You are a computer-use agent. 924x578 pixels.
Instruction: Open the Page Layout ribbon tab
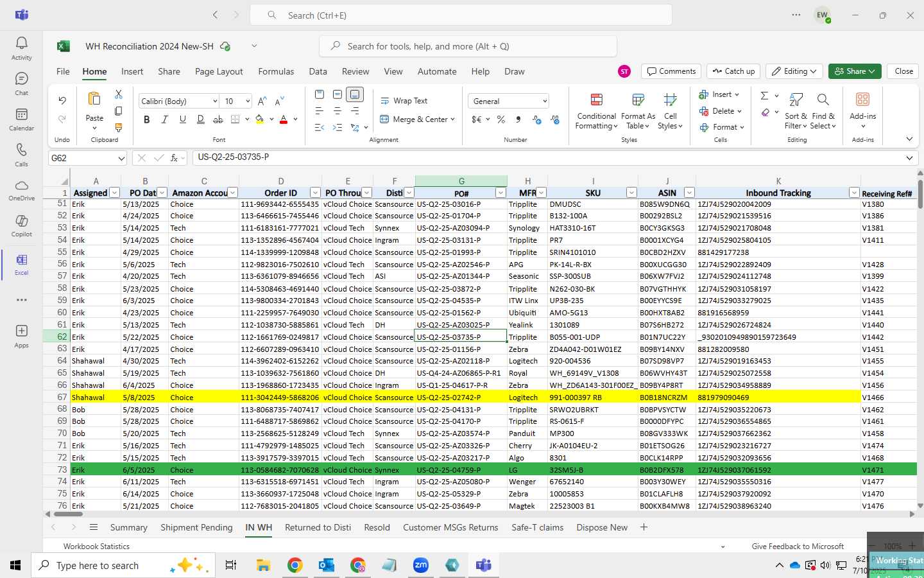coord(219,71)
